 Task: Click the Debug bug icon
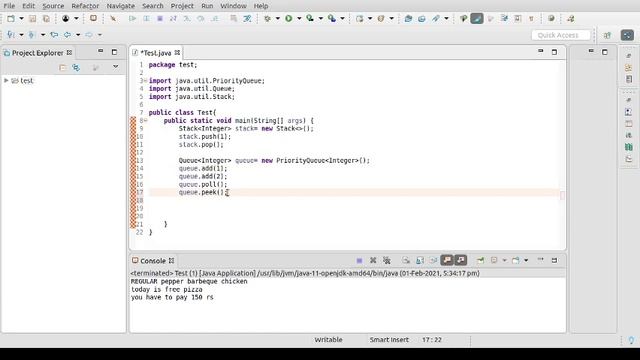[267, 18]
